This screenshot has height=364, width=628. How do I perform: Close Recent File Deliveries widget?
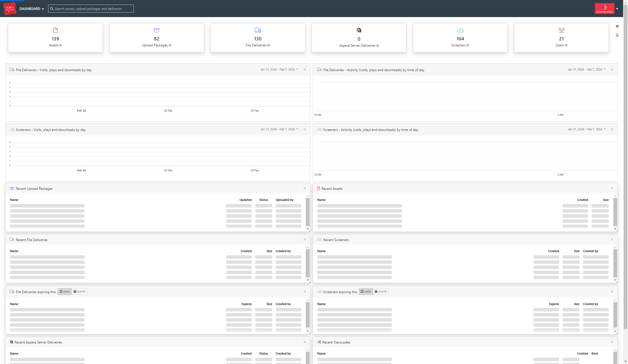(x=305, y=239)
